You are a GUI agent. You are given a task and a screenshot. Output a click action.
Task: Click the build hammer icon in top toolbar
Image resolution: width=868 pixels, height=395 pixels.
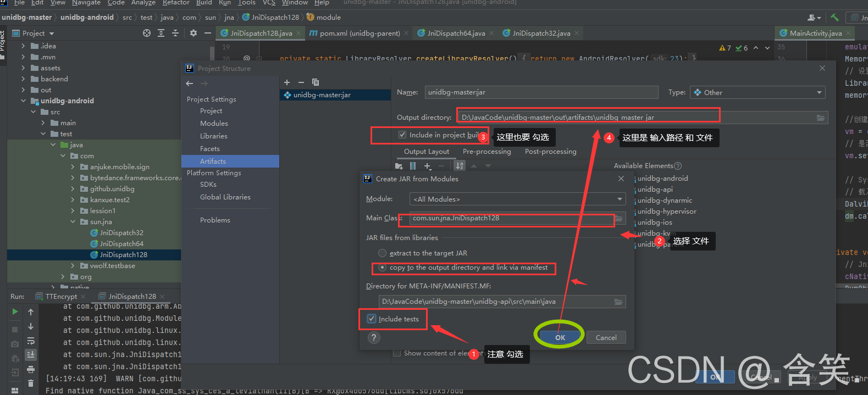(834, 18)
